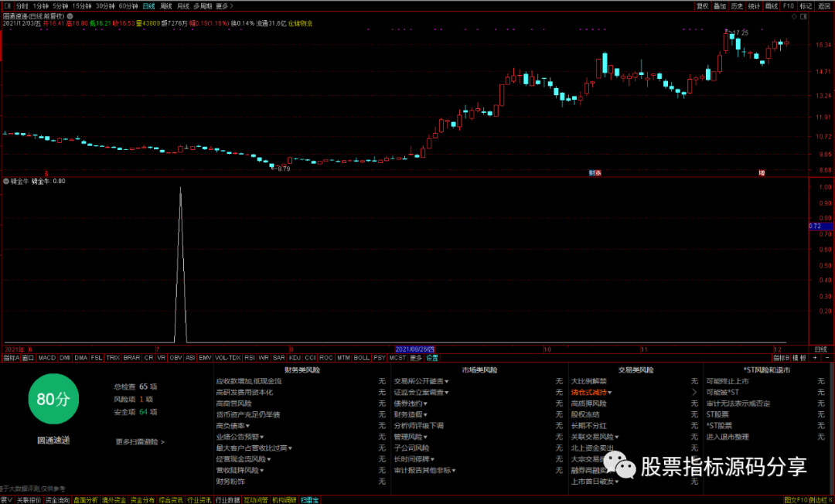Switch to the 60分钟 period
The width and height of the screenshot is (835, 504).
(128, 6)
